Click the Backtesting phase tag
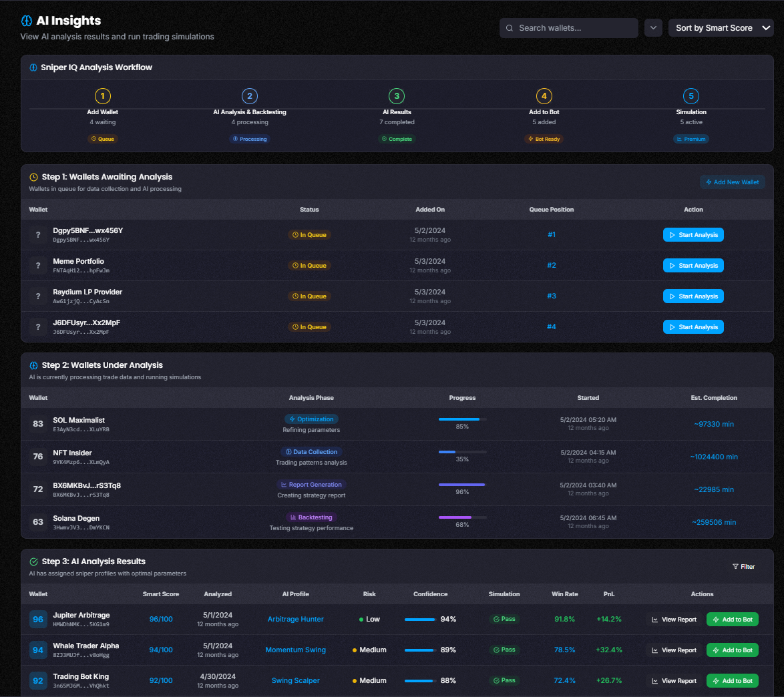This screenshot has height=697, width=784. click(311, 517)
